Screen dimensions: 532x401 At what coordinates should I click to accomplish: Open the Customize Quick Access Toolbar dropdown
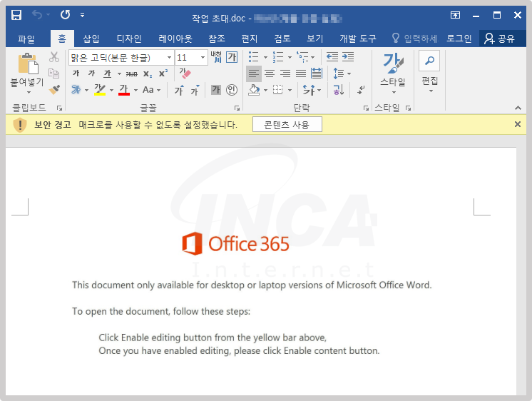[83, 15]
